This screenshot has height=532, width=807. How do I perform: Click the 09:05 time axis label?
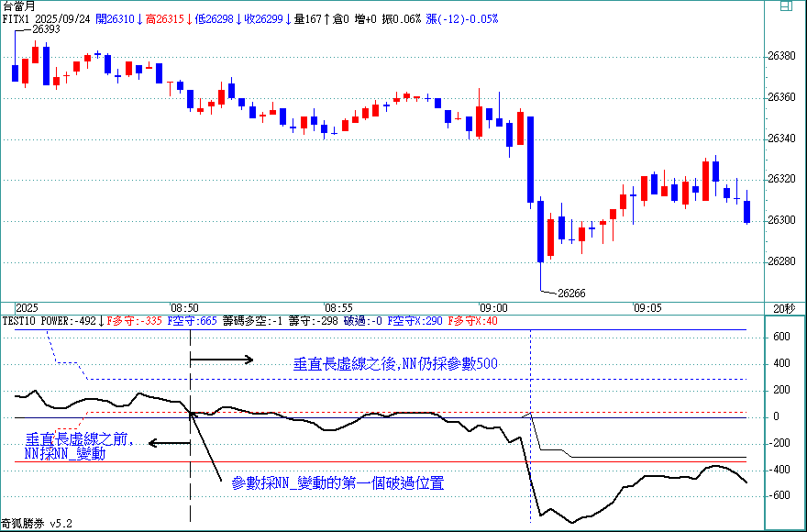647,307
